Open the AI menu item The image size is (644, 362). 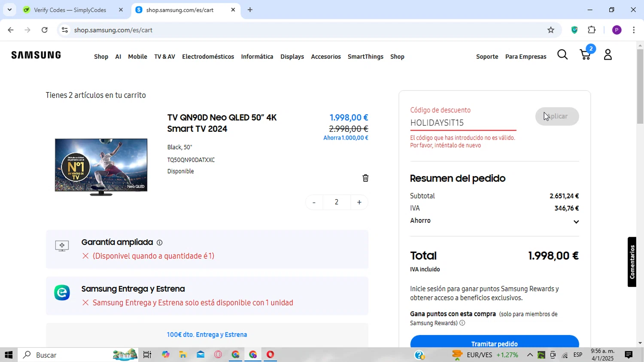point(118,57)
